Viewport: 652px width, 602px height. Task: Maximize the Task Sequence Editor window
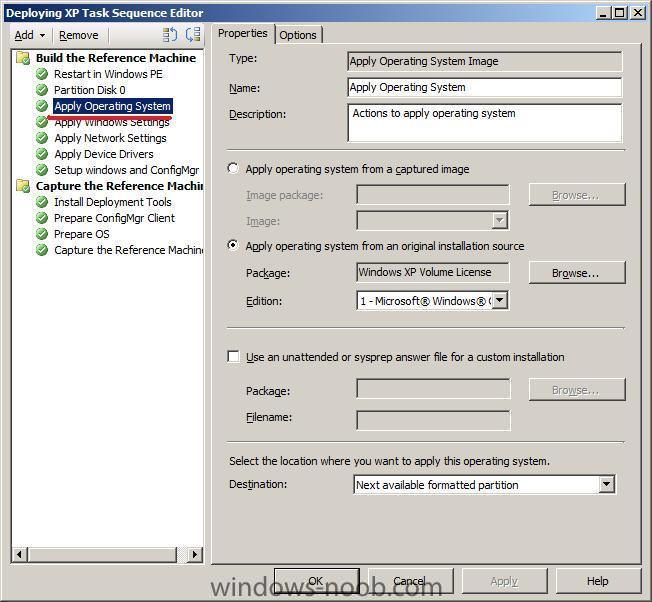pyautogui.click(x=620, y=12)
